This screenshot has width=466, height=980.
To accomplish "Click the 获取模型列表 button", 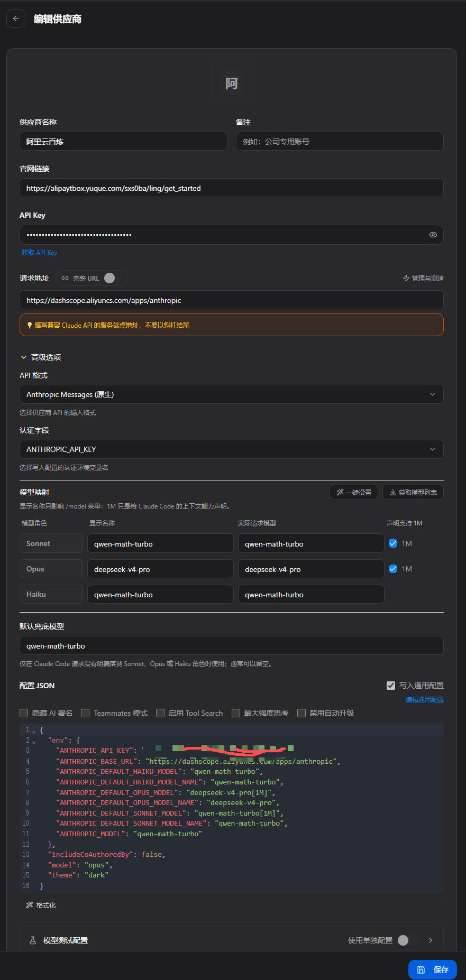I will pyautogui.click(x=413, y=492).
